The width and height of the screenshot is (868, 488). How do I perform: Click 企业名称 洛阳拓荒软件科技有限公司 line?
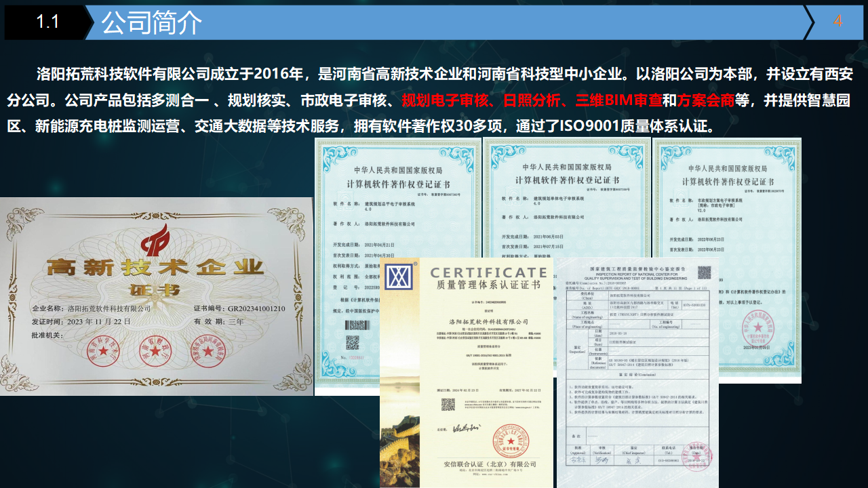91,308
